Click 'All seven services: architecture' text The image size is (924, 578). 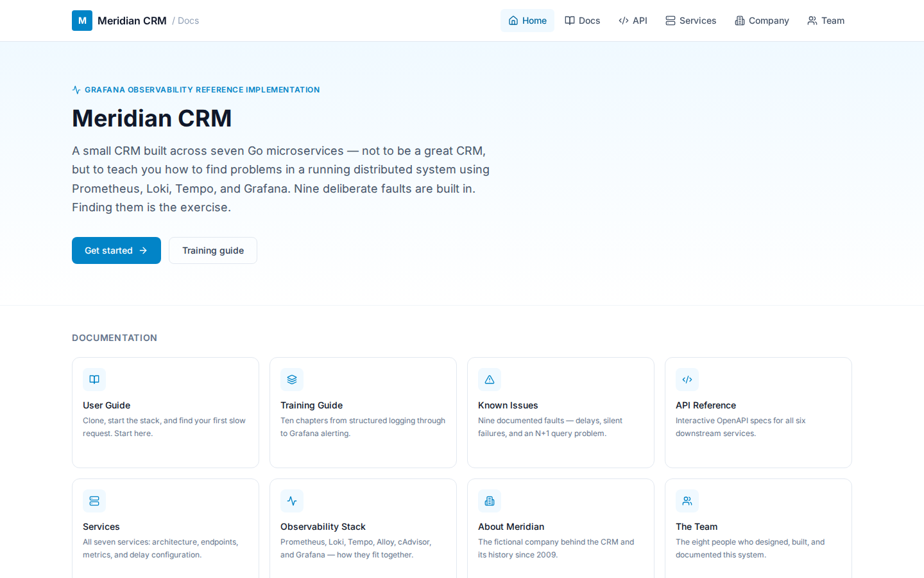pos(160,548)
